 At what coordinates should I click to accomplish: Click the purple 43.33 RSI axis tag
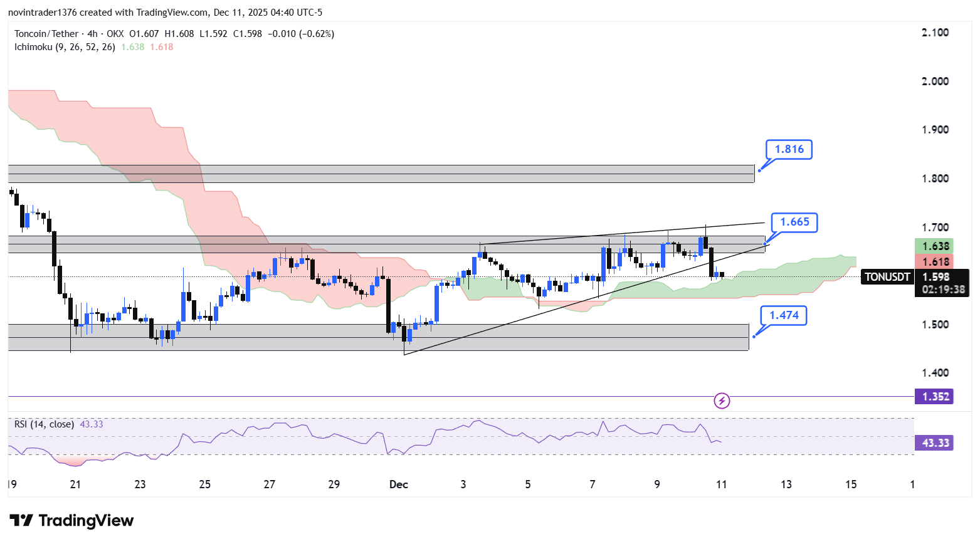click(935, 443)
